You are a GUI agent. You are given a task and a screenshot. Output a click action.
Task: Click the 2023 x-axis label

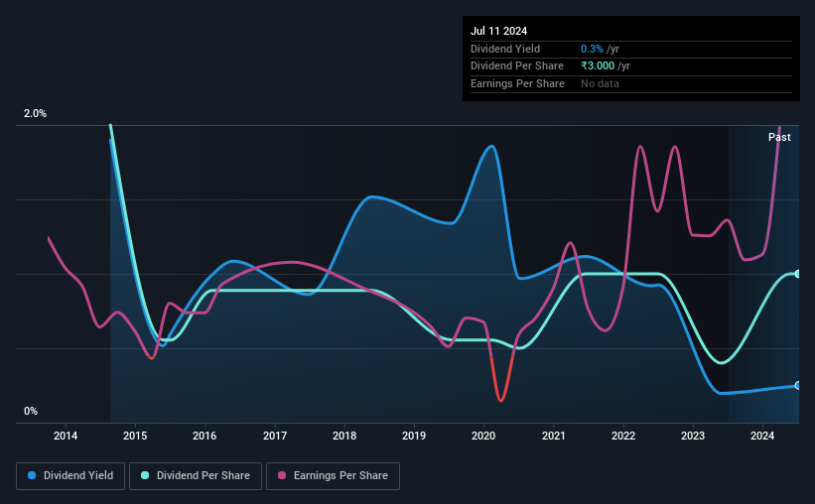(693, 436)
